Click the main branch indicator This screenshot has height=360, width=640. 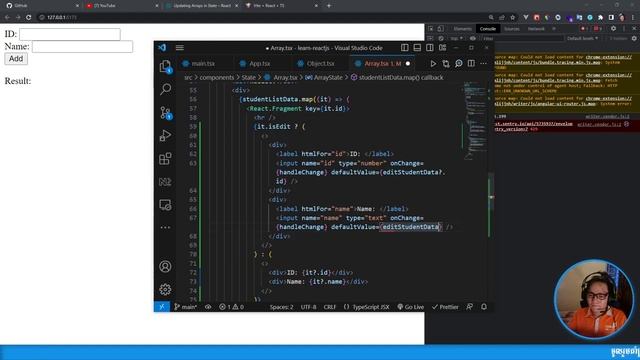point(186,307)
